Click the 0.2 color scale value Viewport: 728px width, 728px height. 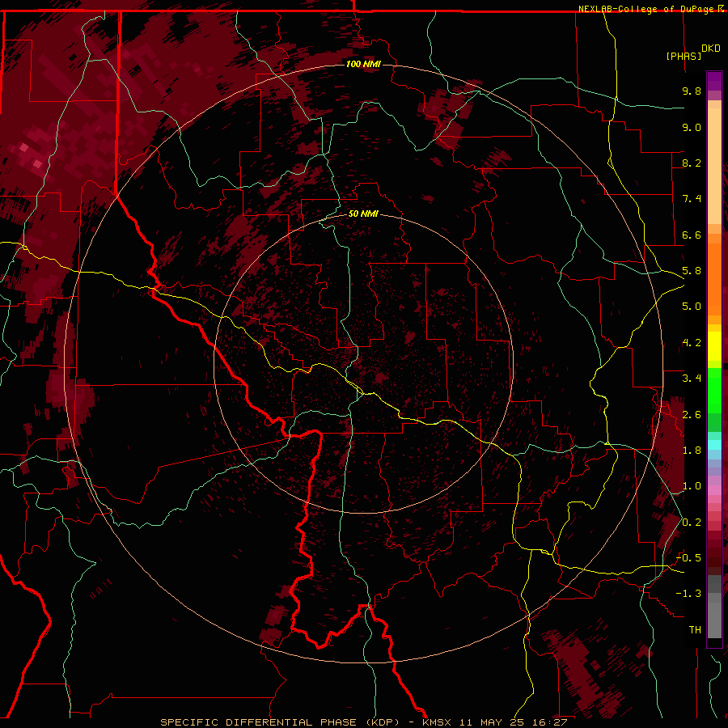point(692,522)
